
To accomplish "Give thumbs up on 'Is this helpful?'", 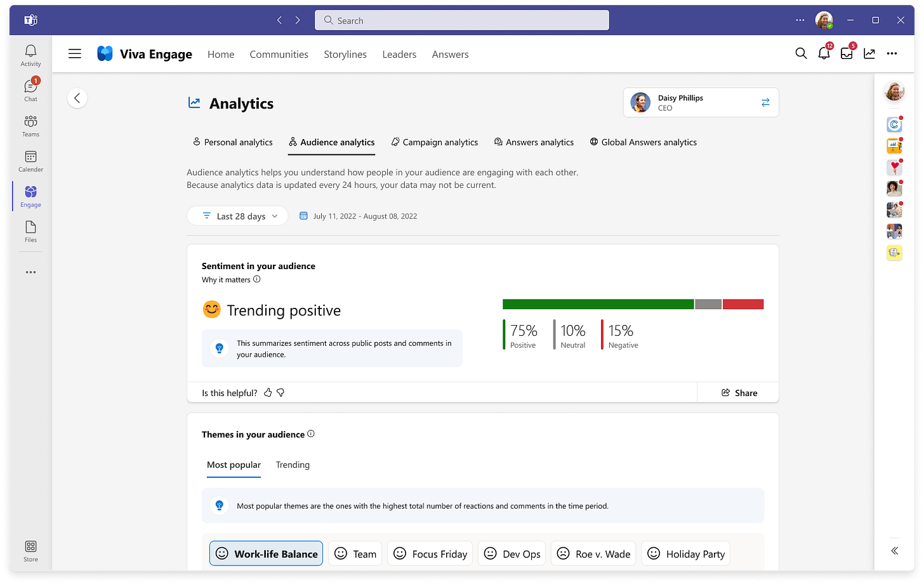I will click(269, 392).
